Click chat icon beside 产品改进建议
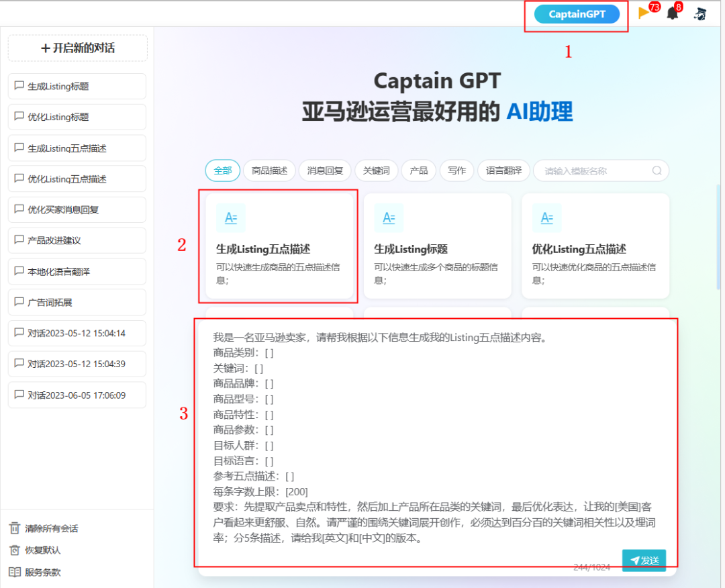This screenshot has height=588, width=725. coord(19,240)
